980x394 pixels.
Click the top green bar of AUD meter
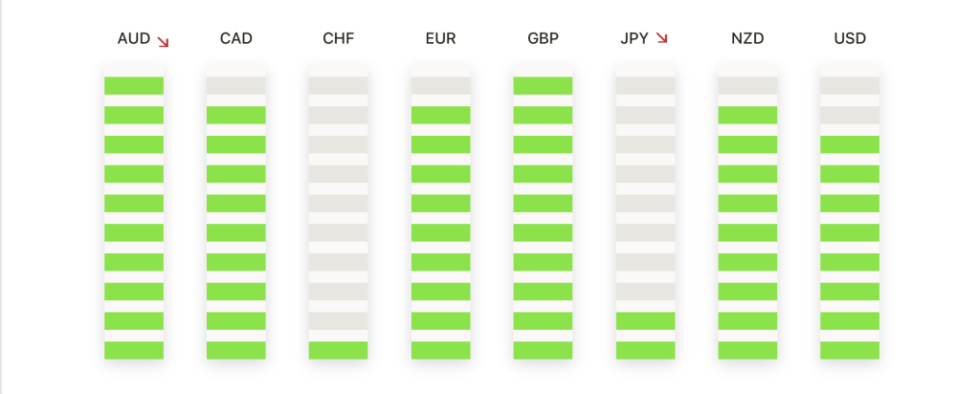click(x=134, y=85)
